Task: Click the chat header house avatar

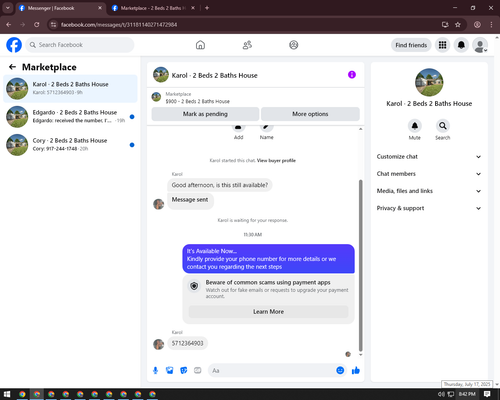Action: 161,75
